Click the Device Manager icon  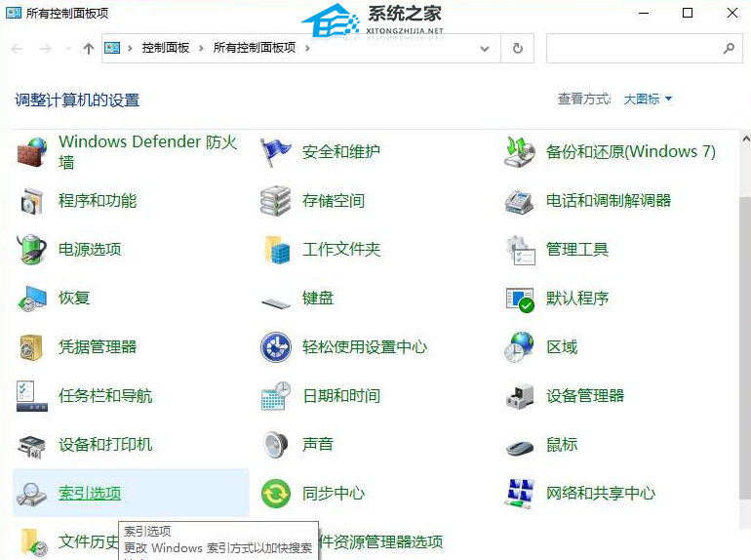[x=520, y=396]
